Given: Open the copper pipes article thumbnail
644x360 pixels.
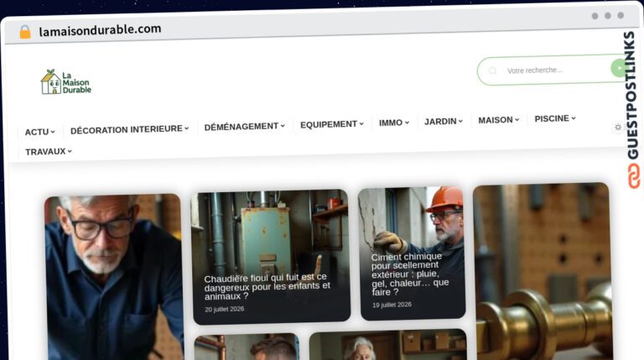Looking at the screenshot, I should point(247,347).
